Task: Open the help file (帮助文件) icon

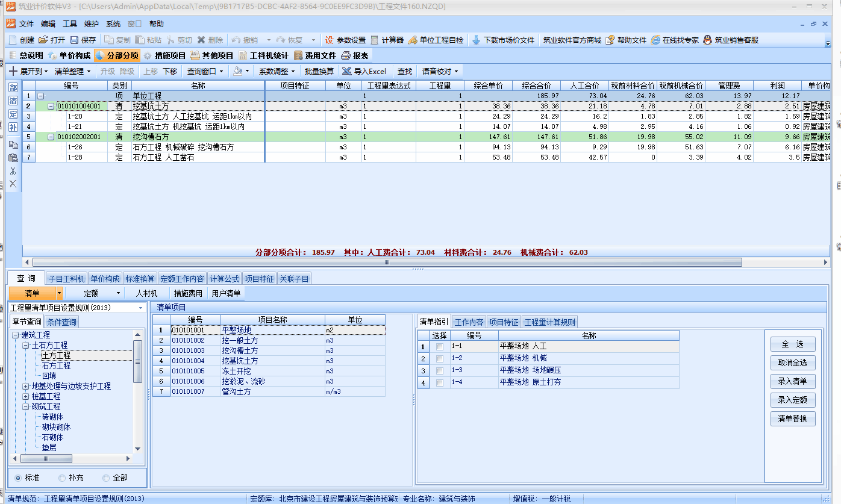Action: point(610,40)
